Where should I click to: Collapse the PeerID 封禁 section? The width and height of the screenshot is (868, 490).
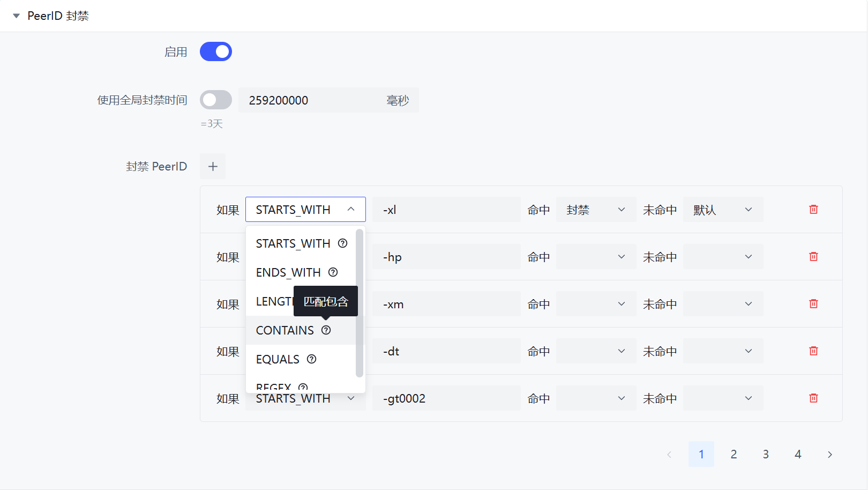[17, 16]
